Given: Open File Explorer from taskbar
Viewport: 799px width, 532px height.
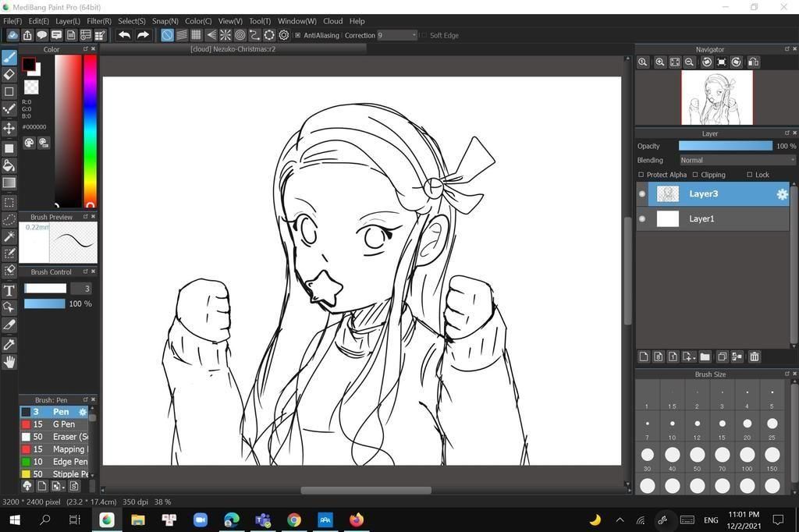Looking at the screenshot, I should pos(137,520).
